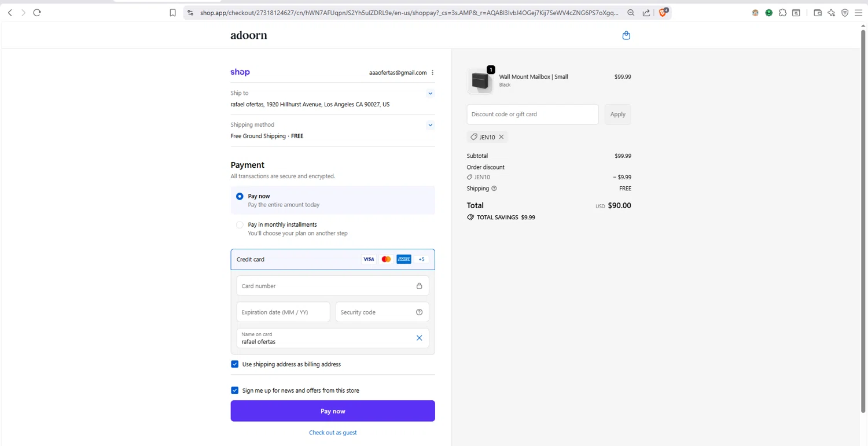
Task: Click the − $9.99 discount amount
Action: 622,177
